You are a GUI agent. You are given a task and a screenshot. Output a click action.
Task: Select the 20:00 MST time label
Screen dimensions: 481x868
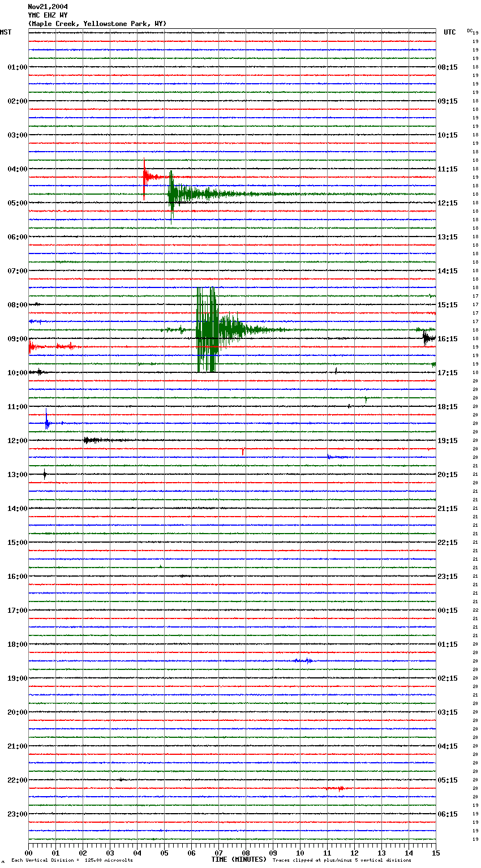pos(18,712)
